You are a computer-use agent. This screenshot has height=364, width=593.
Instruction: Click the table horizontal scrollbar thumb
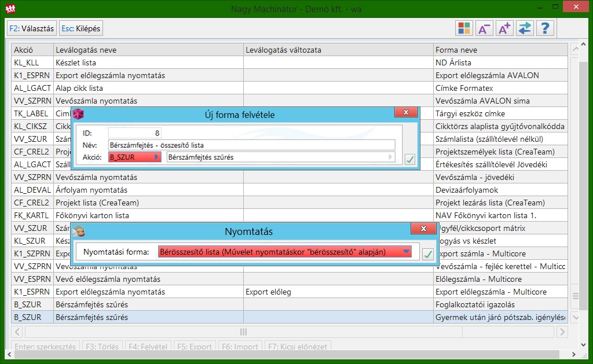[244, 332]
